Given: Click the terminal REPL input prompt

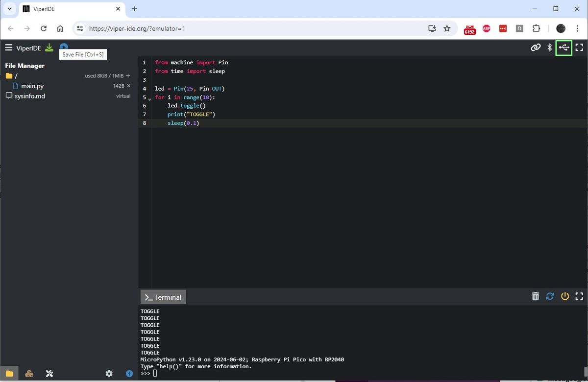Looking at the screenshot, I should pyautogui.click(x=154, y=373).
